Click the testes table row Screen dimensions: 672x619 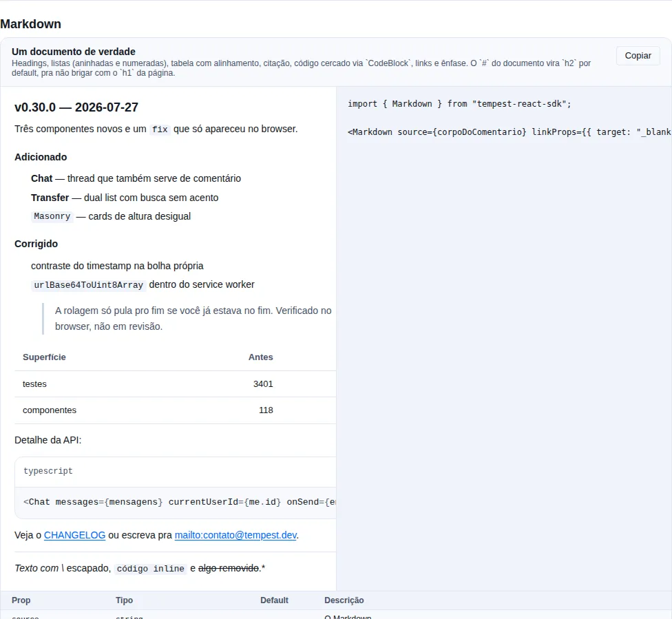(176, 384)
